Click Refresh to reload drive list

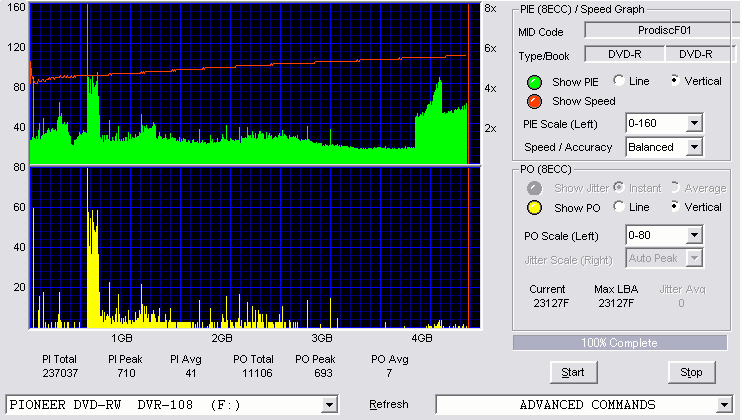coord(389,405)
